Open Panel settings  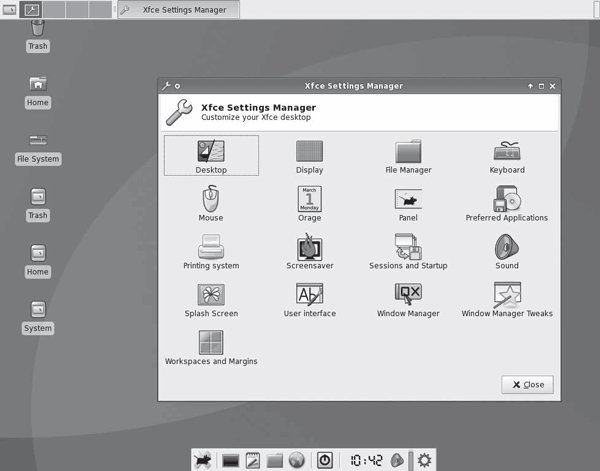[x=408, y=202]
